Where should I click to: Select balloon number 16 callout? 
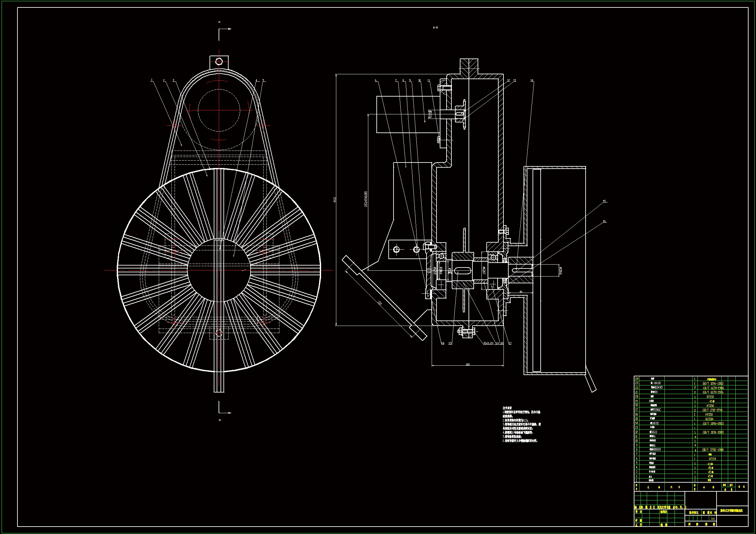(604, 221)
